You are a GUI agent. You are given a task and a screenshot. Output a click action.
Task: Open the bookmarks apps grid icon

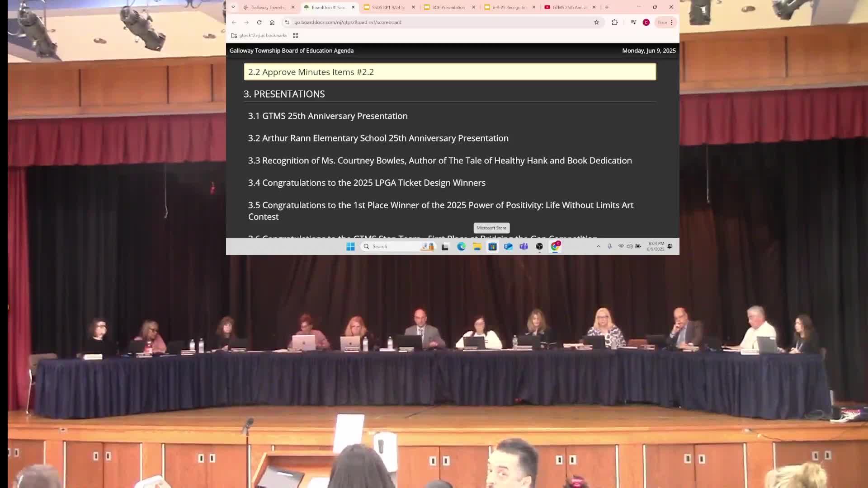pos(295,35)
